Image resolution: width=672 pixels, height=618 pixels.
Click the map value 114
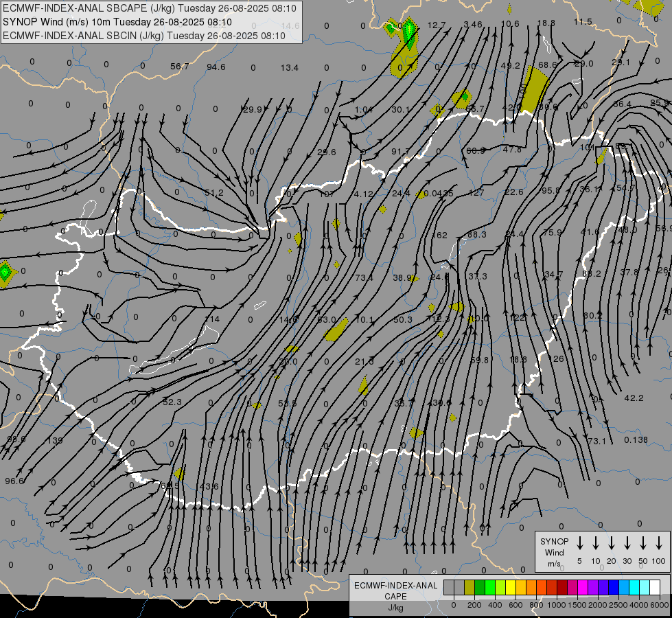(x=212, y=319)
